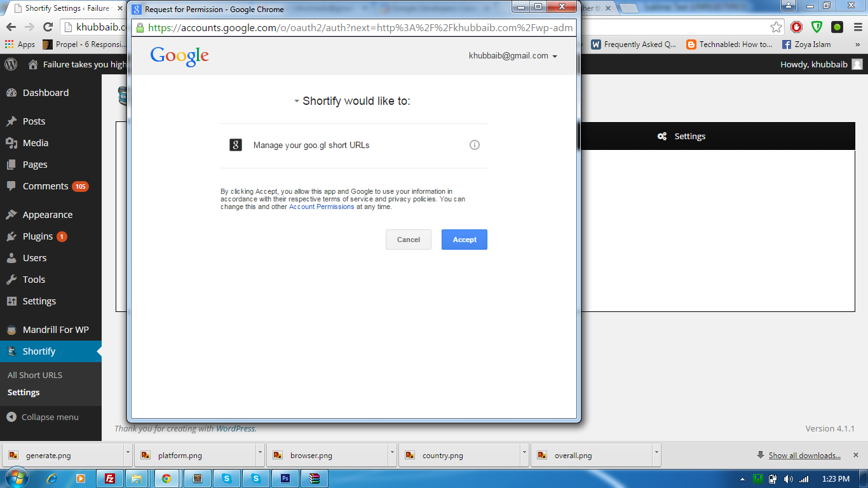Open All Short URLS submenu link

click(x=35, y=375)
